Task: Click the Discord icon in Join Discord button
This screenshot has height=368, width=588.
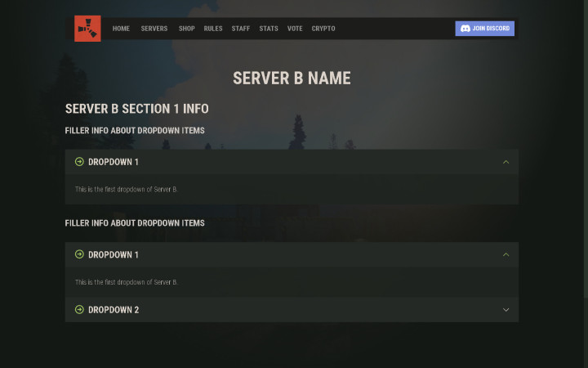Action: point(465,29)
